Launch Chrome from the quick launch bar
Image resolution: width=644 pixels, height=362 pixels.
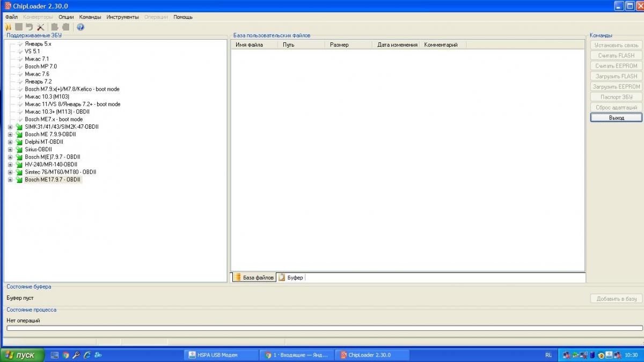[65, 355]
